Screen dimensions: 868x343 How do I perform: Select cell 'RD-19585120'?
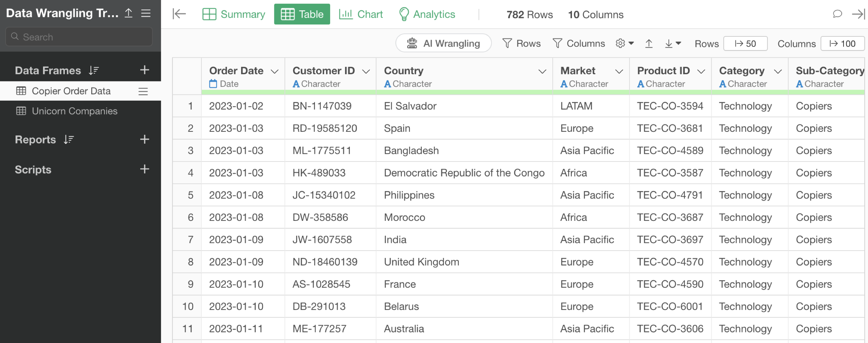[330, 128]
